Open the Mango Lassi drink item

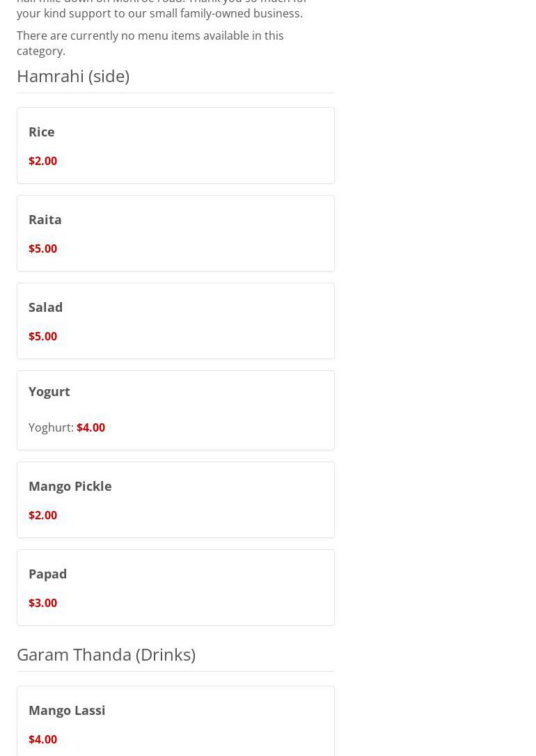tap(67, 710)
